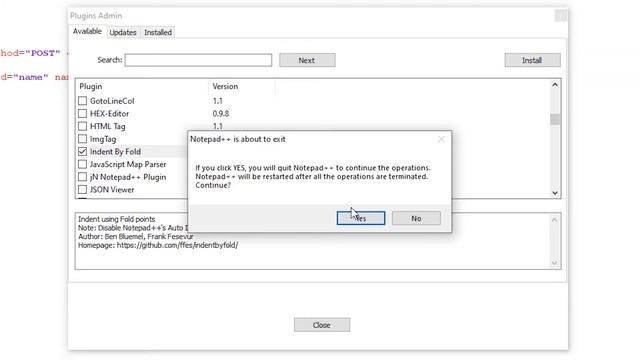Enable the JSON Viewer plugin checkbox

tap(82, 189)
